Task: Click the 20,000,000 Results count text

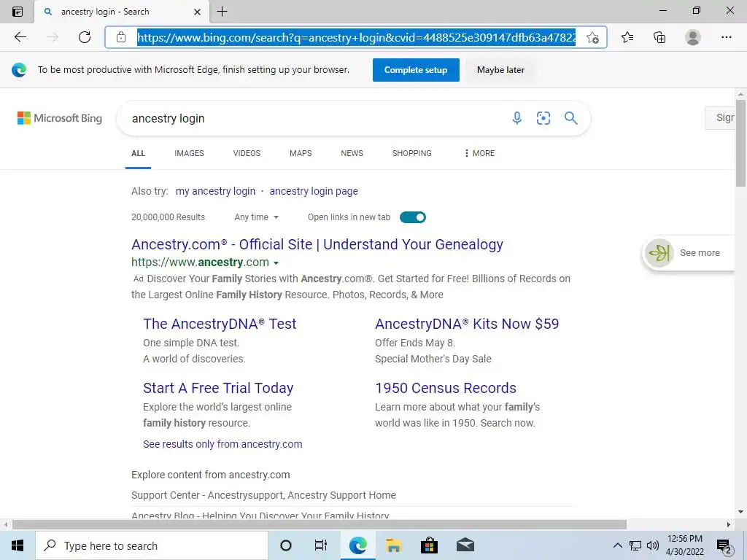Action: pos(169,217)
